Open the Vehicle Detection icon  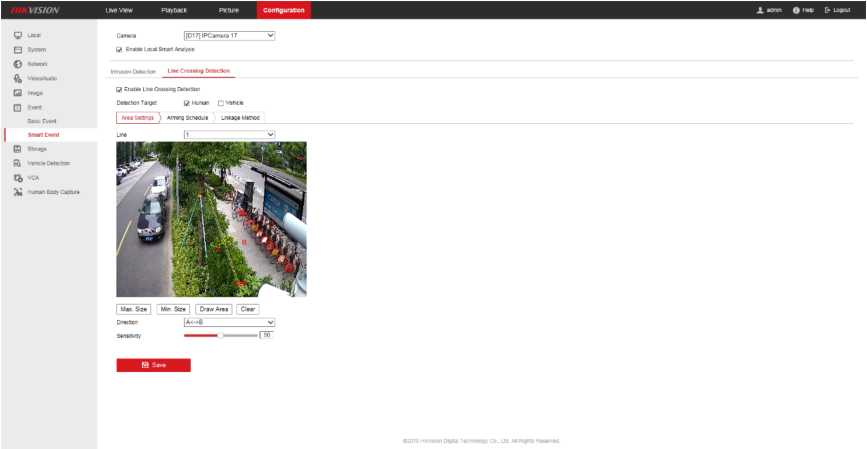pyautogui.click(x=18, y=164)
